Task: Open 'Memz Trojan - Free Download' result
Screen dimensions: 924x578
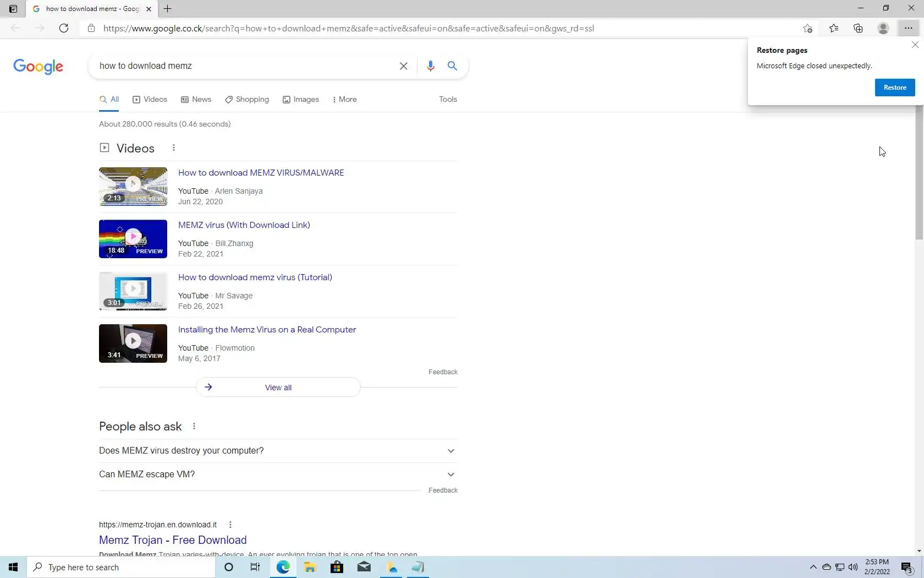Action: pyautogui.click(x=173, y=541)
